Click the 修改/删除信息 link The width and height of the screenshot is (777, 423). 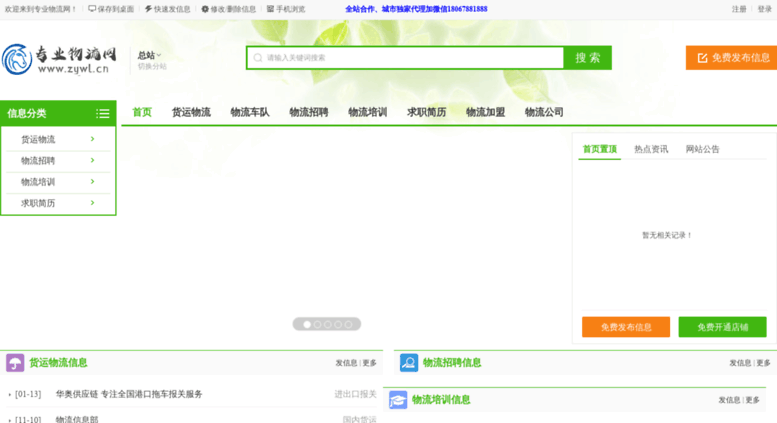tap(233, 9)
